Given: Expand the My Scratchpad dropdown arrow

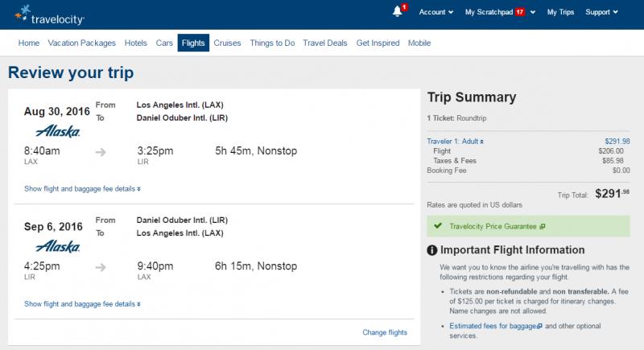Looking at the screenshot, I should point(533,12).
